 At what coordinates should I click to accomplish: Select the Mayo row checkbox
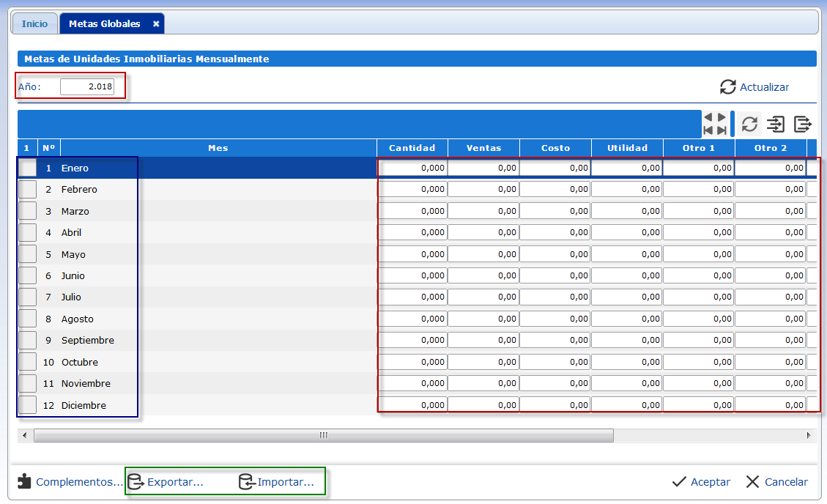point(27,254)
